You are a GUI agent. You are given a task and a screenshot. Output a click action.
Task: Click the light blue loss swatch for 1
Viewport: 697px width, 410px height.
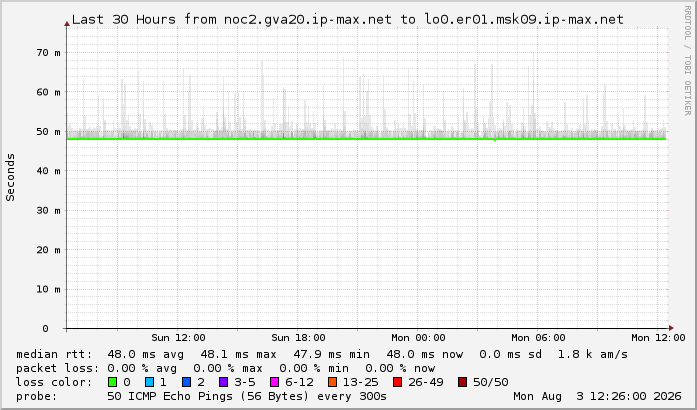149,382
